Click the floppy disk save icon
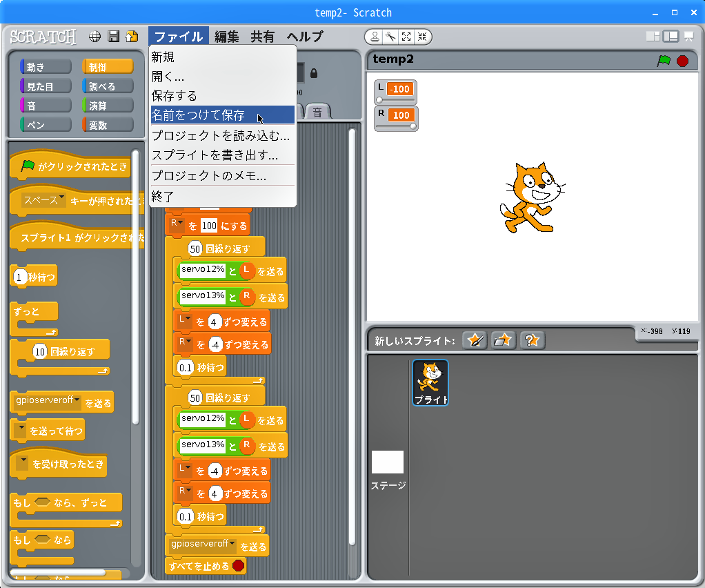Image resolution: width=705 pixels, height=588 pixels. 114,37
